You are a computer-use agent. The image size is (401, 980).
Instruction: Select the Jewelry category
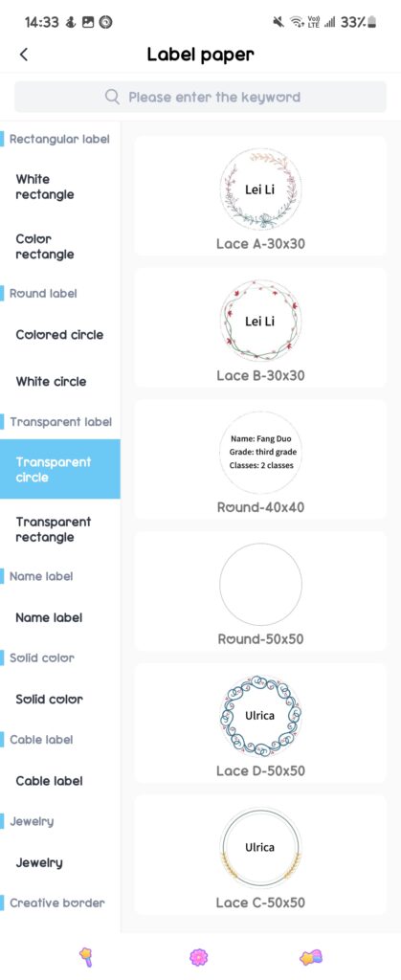(x=60, y=862)
